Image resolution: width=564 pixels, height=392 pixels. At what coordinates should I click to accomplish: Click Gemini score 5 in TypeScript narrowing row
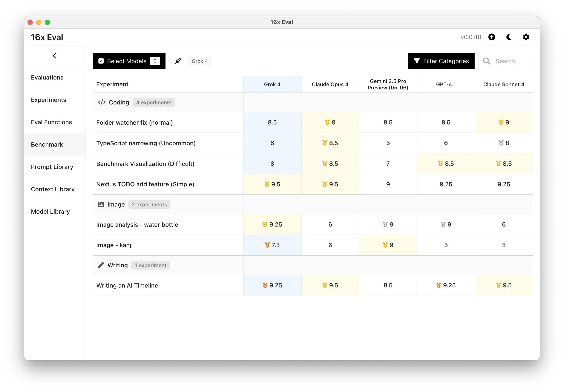[x=388, y=143]
